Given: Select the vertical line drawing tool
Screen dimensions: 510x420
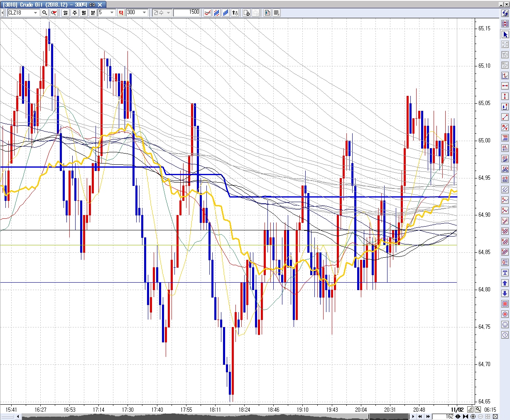Looking at the screenshot, I should (505, 96).
